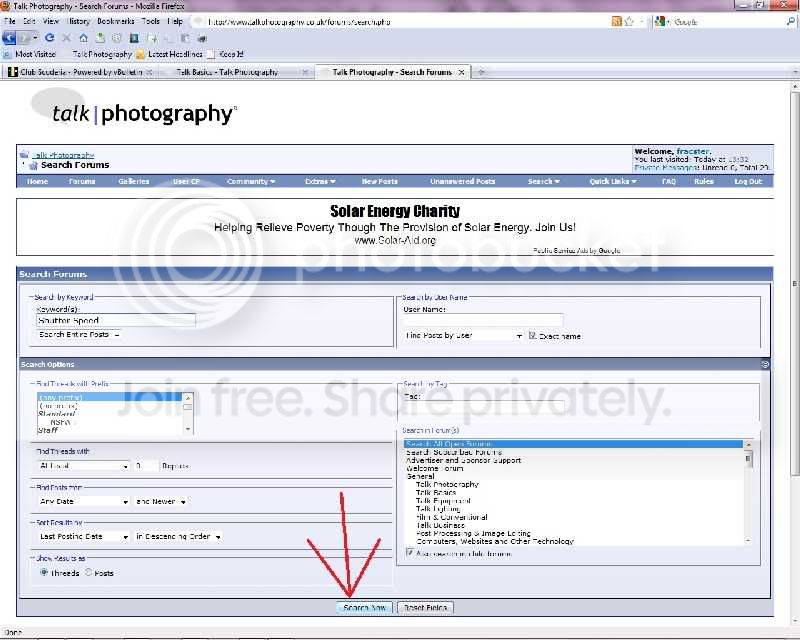Click the Search in Forum(s) list scrollbar
The width and height of the screenshot is (800, 640).
pos(747,490)
